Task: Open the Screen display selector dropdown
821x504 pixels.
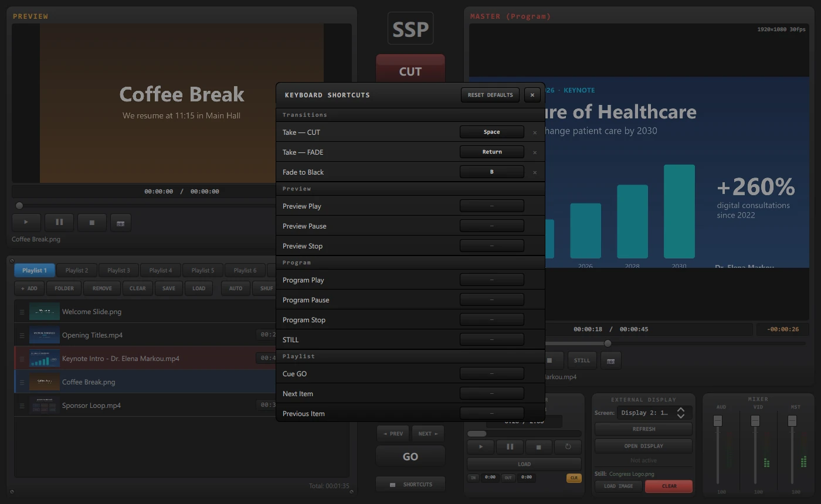Action: click(654, 413)
